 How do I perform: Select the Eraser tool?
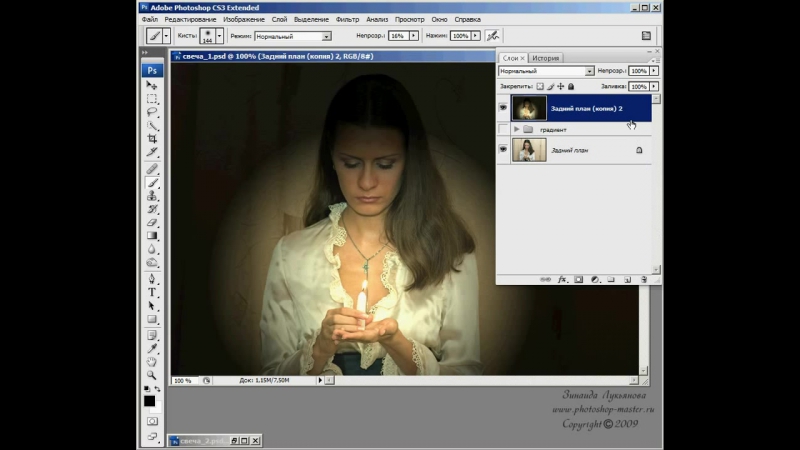pyautogui.click(x=152, y=222)
